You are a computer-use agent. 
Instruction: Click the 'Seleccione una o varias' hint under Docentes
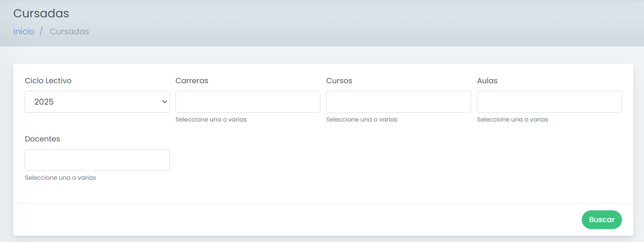(x=60, y=178)
